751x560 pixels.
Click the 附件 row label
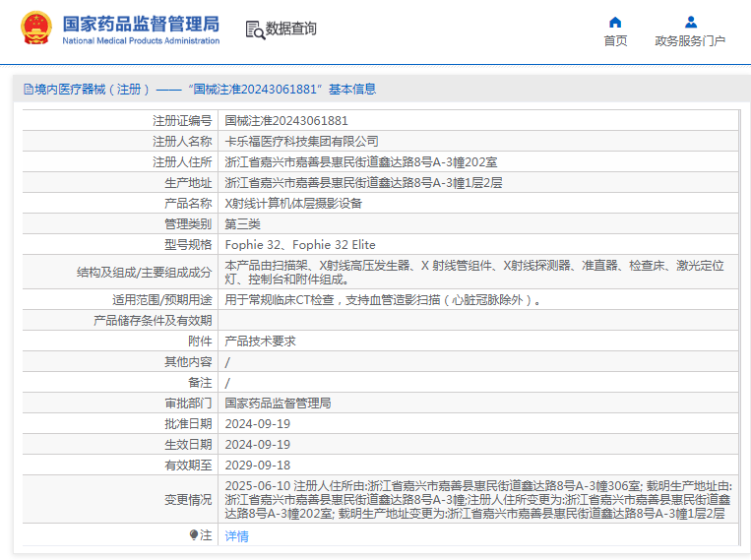click(x=200, y=342)
